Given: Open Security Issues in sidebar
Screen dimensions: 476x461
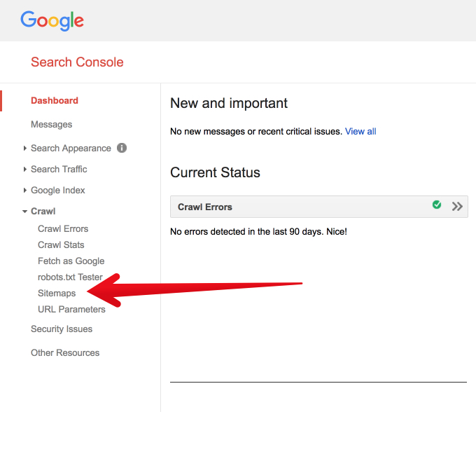Looking at the screenshot, I should coord(62,329).
